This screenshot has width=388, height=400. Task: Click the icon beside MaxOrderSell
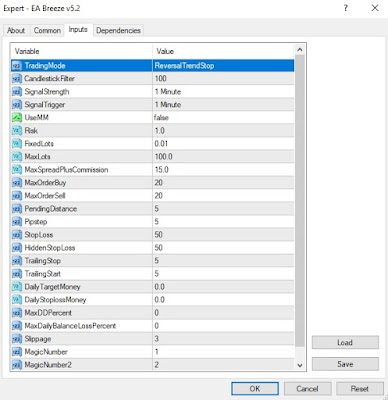pos(17,196)
